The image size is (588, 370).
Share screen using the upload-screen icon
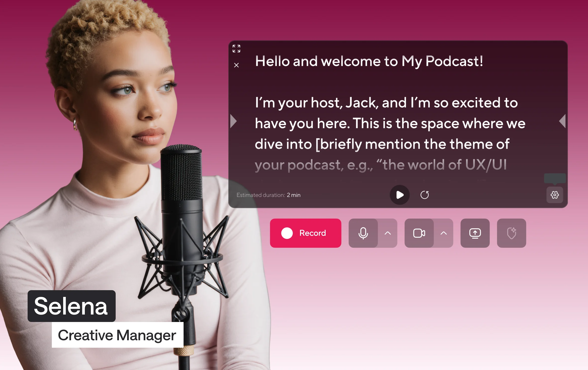pyautogui.click(x=475, y=233)
